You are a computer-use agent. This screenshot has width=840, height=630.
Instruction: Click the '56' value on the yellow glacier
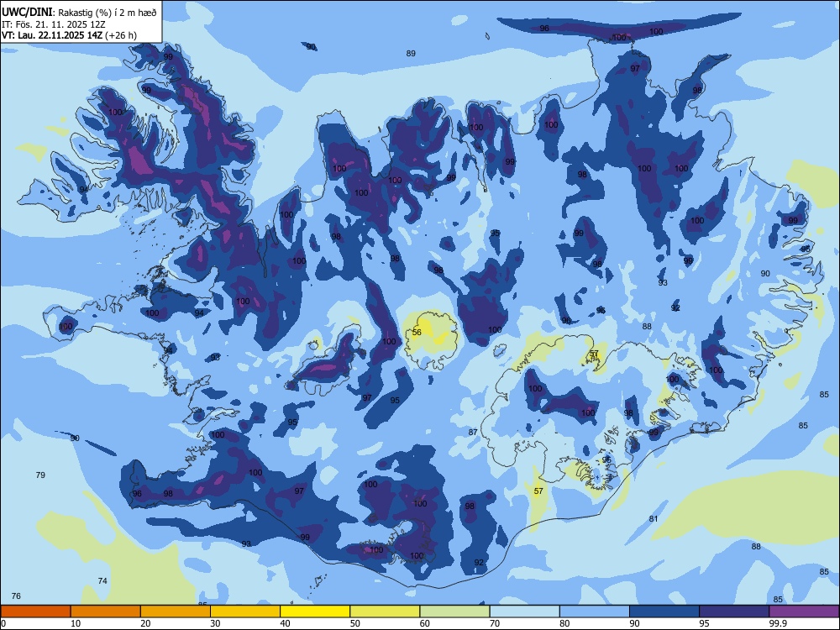pos(417,332)
